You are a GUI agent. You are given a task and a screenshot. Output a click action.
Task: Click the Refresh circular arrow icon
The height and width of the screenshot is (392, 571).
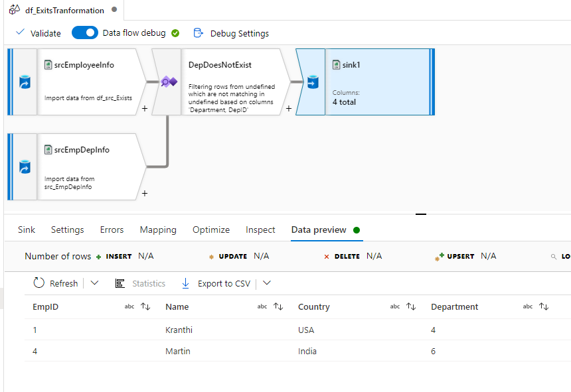tap(39, 283)
